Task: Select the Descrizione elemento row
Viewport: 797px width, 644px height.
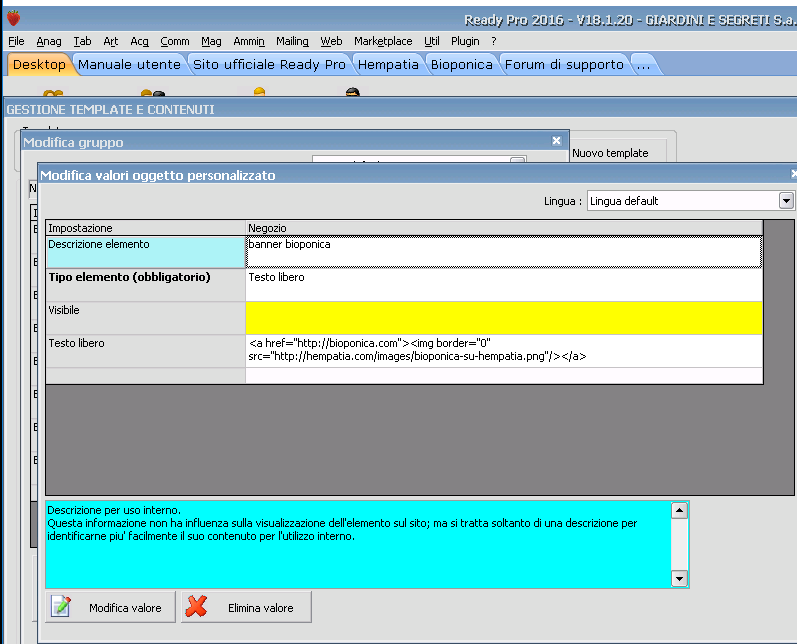Action: tap(145, 252)
